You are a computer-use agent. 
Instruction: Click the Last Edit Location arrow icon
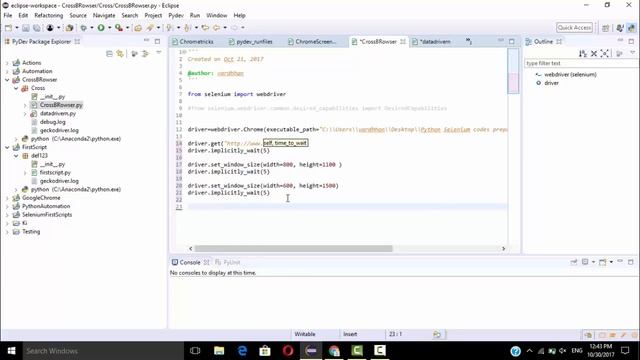pos(205,28)
